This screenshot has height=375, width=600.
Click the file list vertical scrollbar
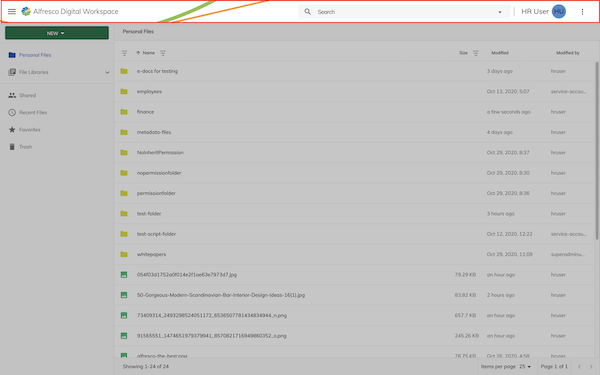click(597, 150)
